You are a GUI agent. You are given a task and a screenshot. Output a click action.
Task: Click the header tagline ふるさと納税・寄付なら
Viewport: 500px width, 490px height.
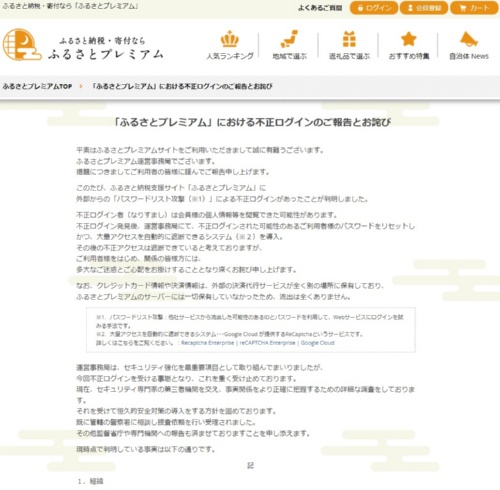102,41
